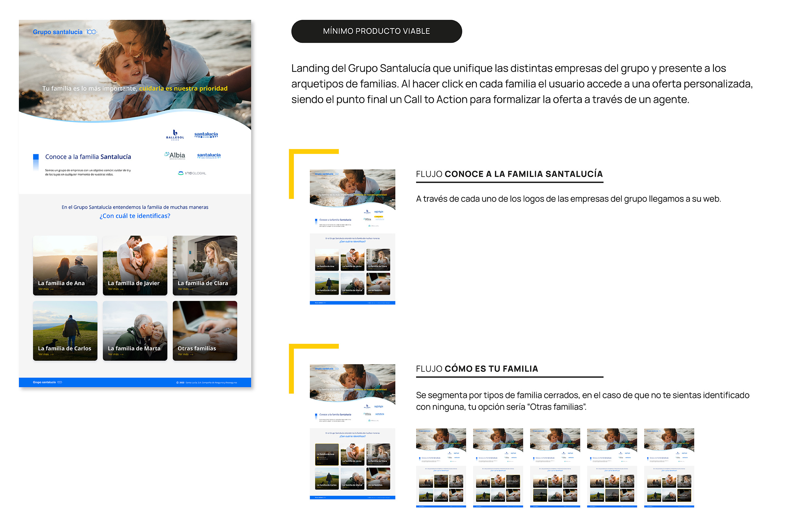The height and width of the screenshot is (521, 812).
Task: Click Ver más under La familia de Marta
Action: (116, 354)
